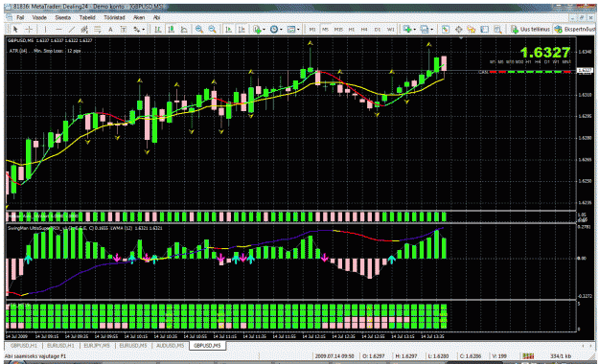Select the M15 timeframe
Screen dimensions: 599x364
(338, 30)
